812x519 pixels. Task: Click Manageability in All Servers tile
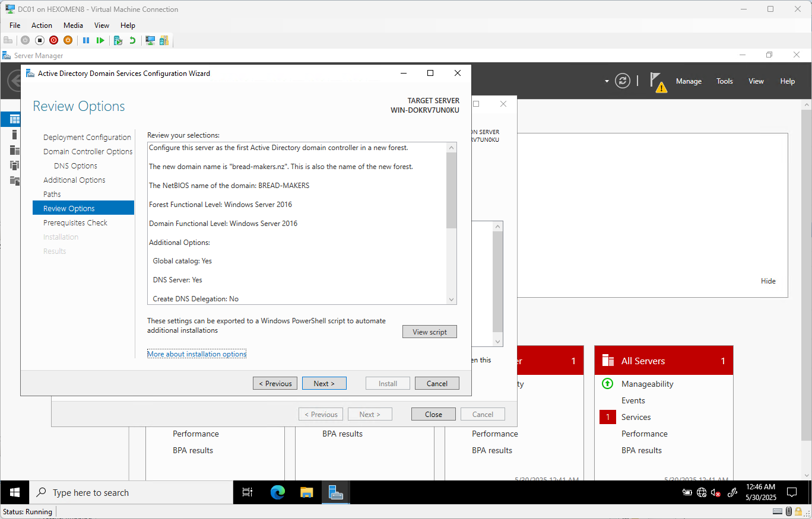[647, 384]
